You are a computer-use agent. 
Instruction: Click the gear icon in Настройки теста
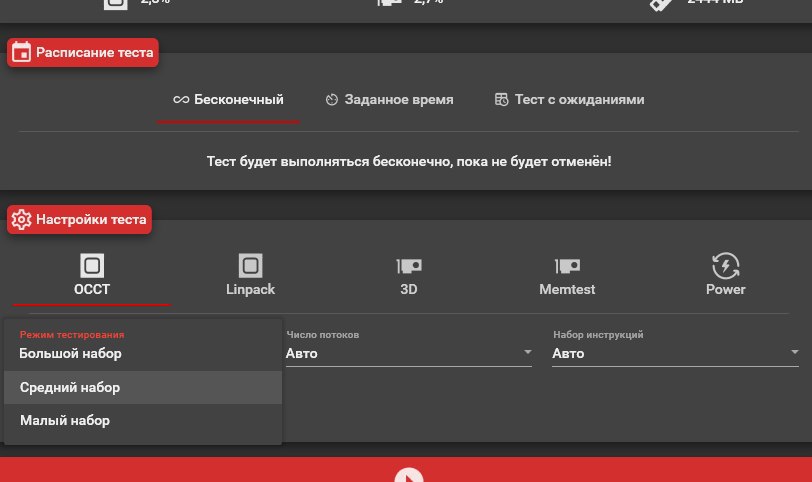pyautogui.click(x=21, y=220)
